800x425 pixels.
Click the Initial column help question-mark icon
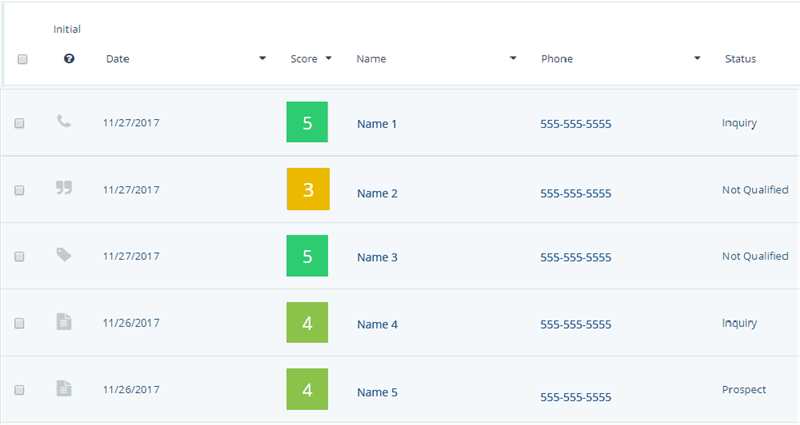69,59
